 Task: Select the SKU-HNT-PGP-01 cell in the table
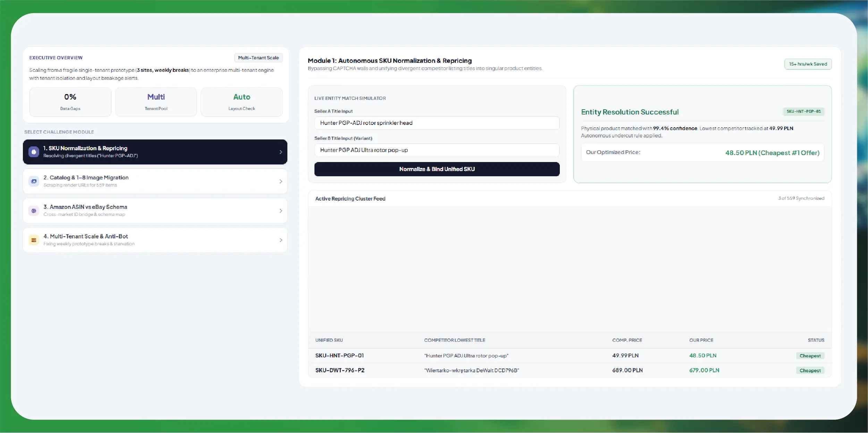coord(339,356)
